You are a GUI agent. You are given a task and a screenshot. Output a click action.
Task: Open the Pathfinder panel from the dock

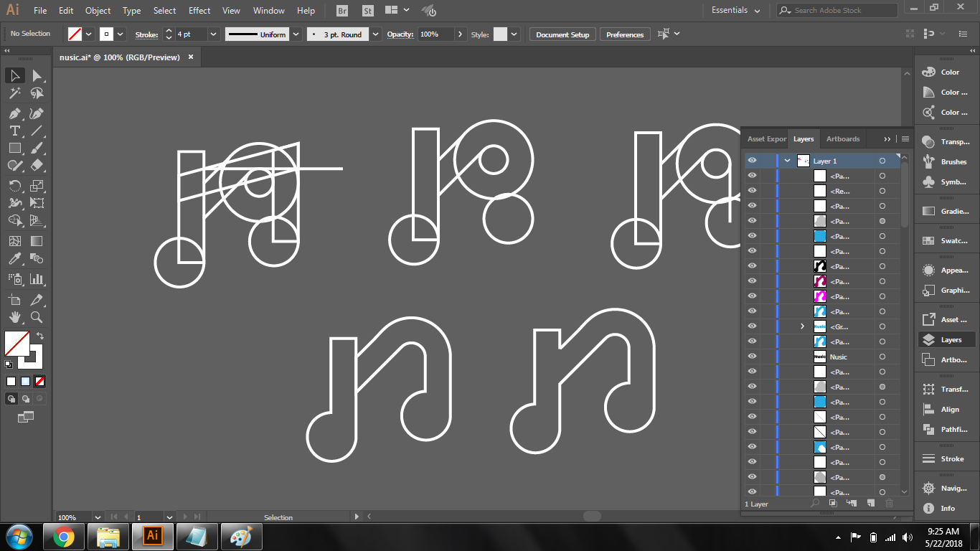click(946, 429)
